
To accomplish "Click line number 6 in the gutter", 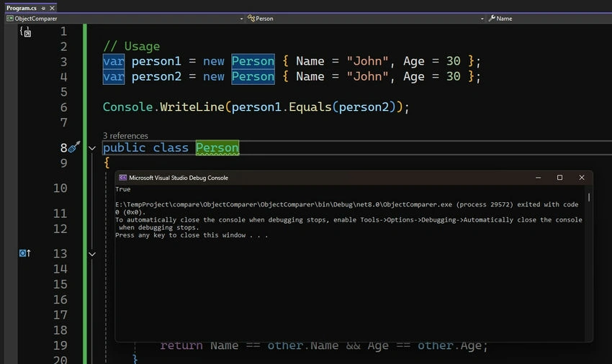I will (x=63, y=107).
